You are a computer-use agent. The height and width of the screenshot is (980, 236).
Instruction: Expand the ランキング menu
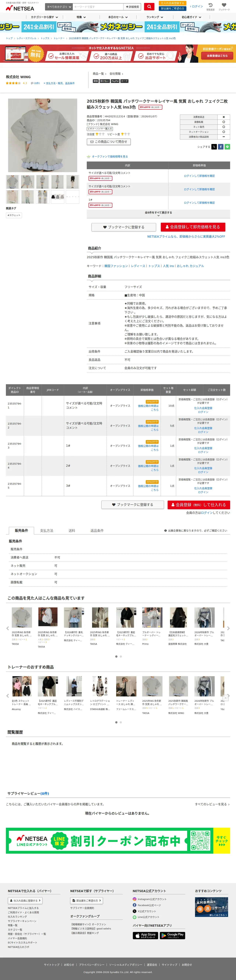point(155,17)
